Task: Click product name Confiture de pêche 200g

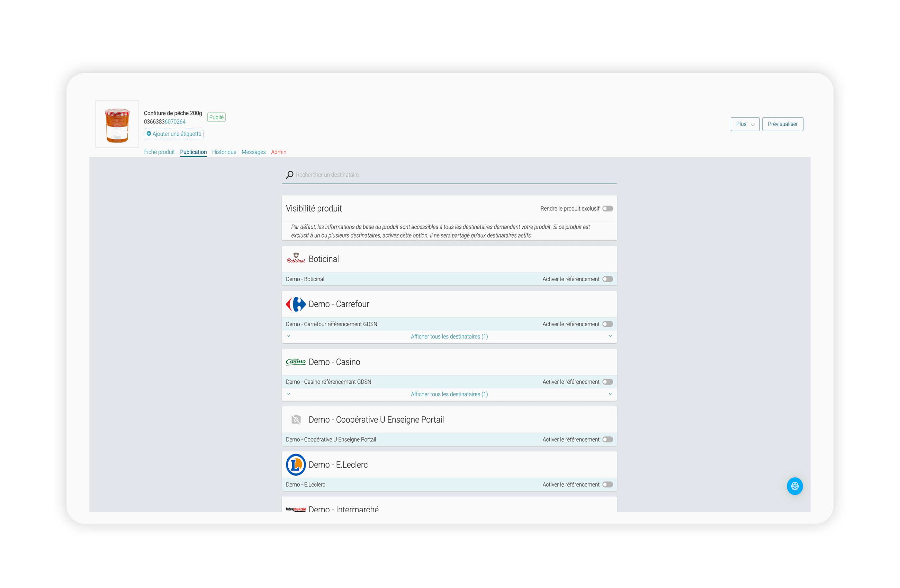Action: 173,113
